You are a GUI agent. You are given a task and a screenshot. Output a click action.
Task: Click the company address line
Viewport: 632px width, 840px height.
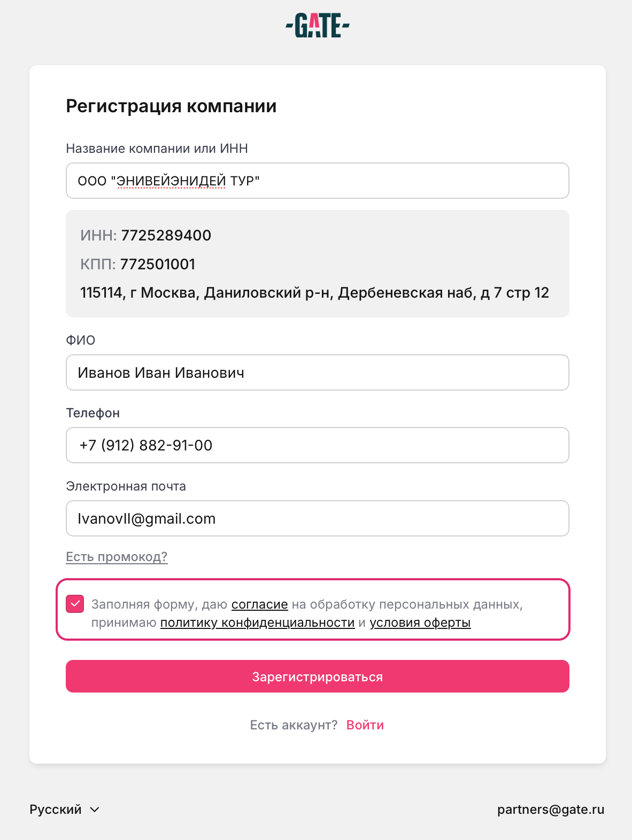tap(314, 293)
